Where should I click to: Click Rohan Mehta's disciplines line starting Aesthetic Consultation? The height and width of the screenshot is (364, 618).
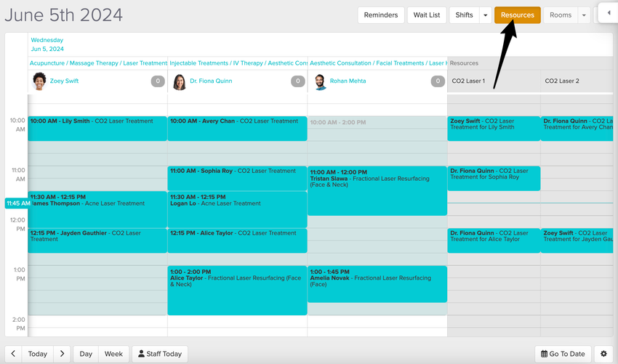[378, 63]
